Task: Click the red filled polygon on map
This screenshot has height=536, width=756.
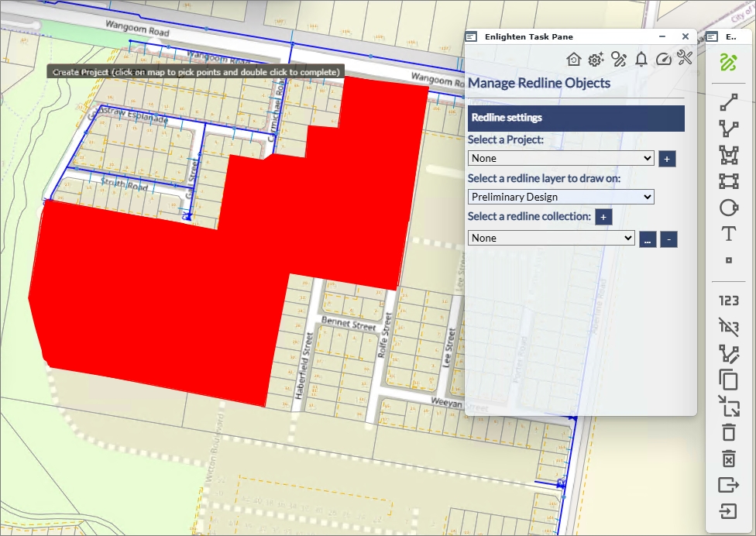Action: [155, 294]
